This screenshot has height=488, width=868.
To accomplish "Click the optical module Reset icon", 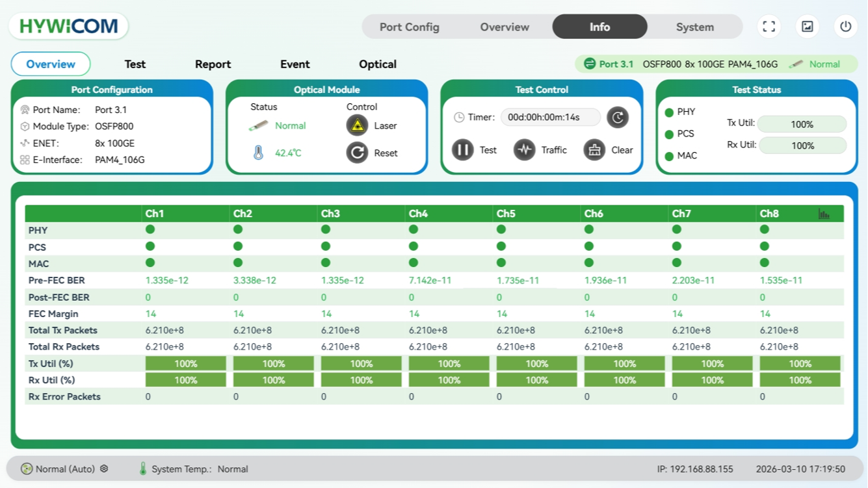I will click(x=357, y=153).
